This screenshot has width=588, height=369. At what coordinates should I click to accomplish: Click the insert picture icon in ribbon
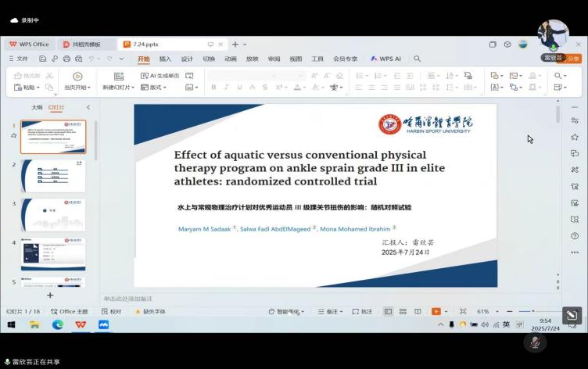pos(514,76)
